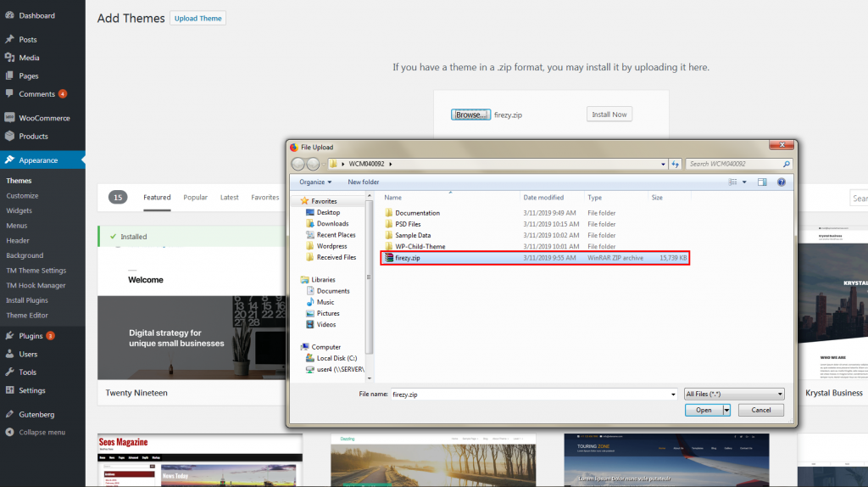Click the Tools wrench icon in sidebar
Screen dimensions: 868x487
(x=9, y=372)
